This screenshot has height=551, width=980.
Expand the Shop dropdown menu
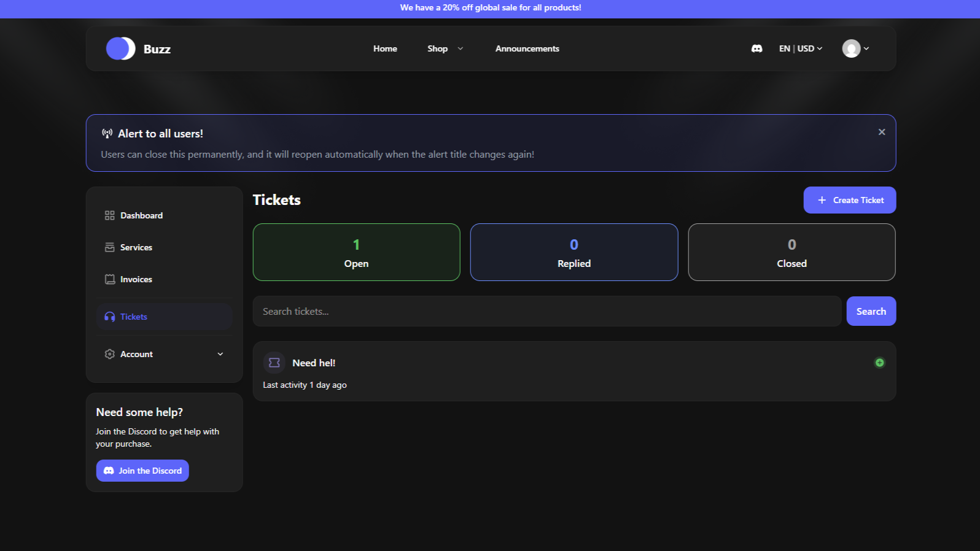[x=445, y=48]
